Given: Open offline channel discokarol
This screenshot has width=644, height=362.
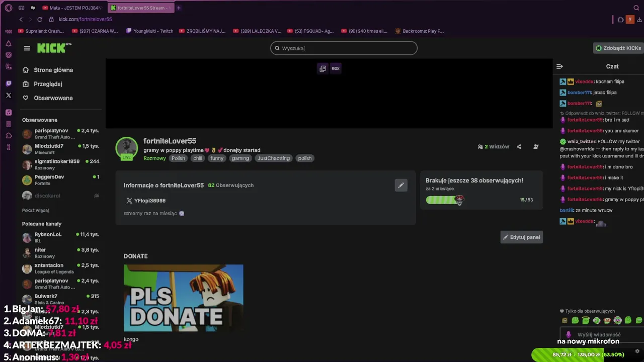Looking at the screenshot, I should [61, 196].
